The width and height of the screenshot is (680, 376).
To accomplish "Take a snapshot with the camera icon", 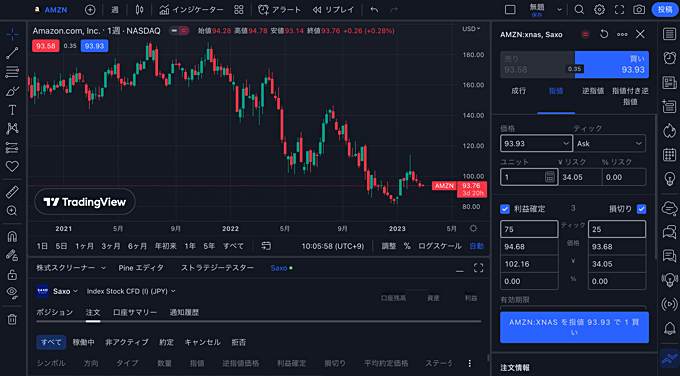I will 639,10.
